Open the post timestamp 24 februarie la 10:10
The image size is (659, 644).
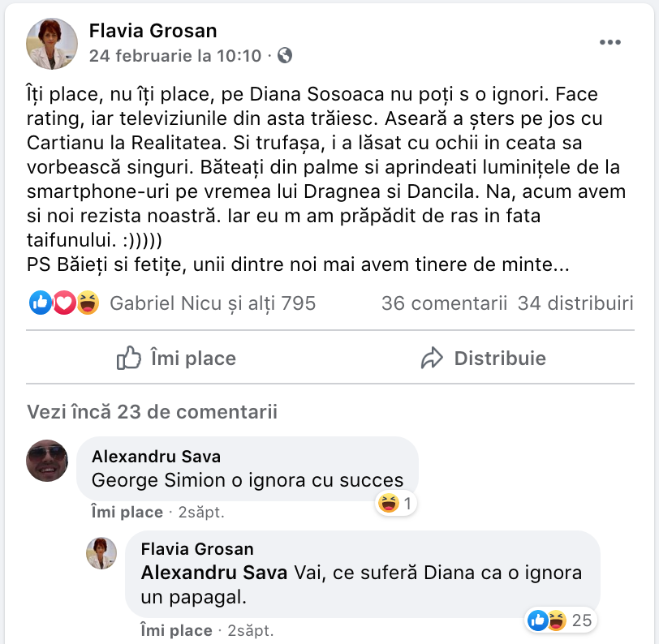(175, 56)
